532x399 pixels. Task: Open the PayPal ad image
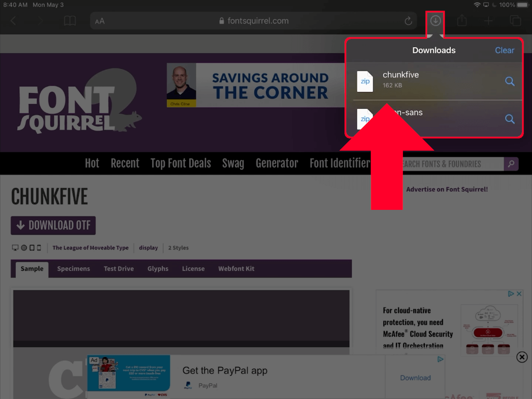click(128, 373)
